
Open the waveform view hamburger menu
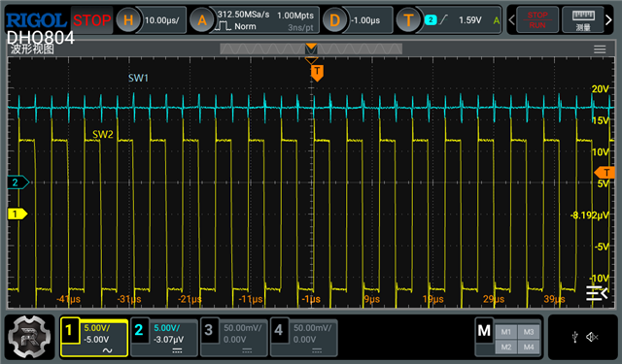coord(600,50)
